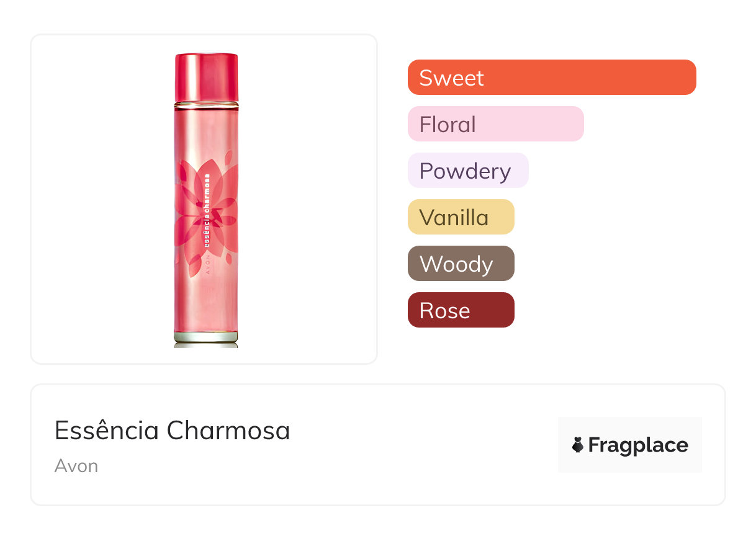Select the Sweet accord bar
This screenshot has width=756, height=536.
click(x=551, y=78)
